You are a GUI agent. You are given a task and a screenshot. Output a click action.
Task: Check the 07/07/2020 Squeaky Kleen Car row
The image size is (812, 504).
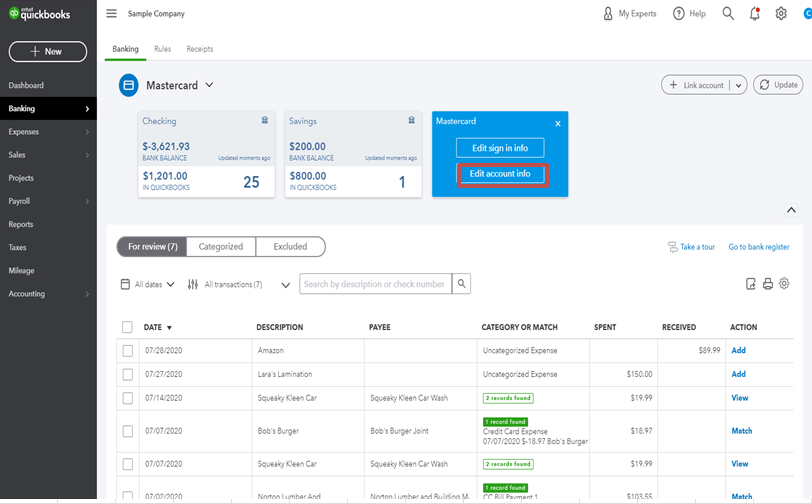(127, 464)
